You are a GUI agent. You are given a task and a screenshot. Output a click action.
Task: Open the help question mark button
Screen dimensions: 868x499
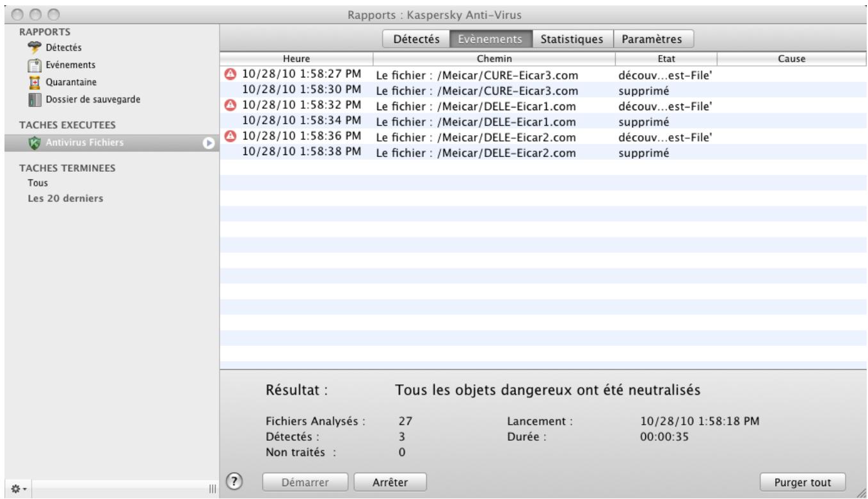[234, 480]
